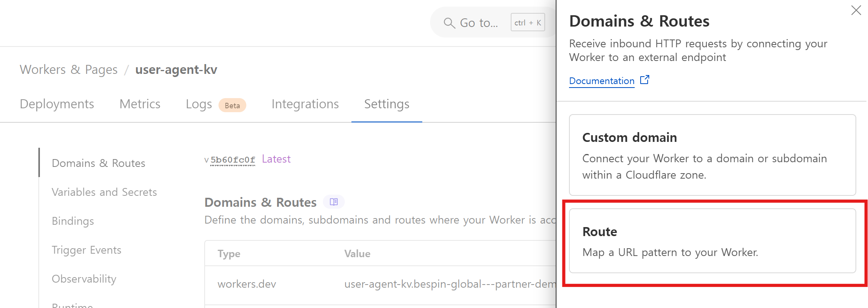Go to the Workers & Pages breadcrumb
The height and width of the screenshot is (308, 868).
[x=68, y=70]
